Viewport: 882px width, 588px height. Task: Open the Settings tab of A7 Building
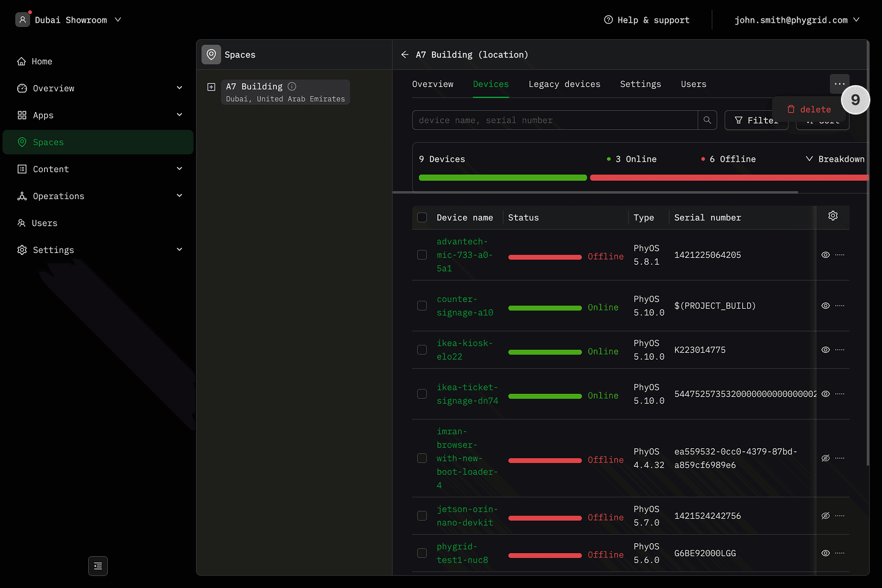[640, 84]
